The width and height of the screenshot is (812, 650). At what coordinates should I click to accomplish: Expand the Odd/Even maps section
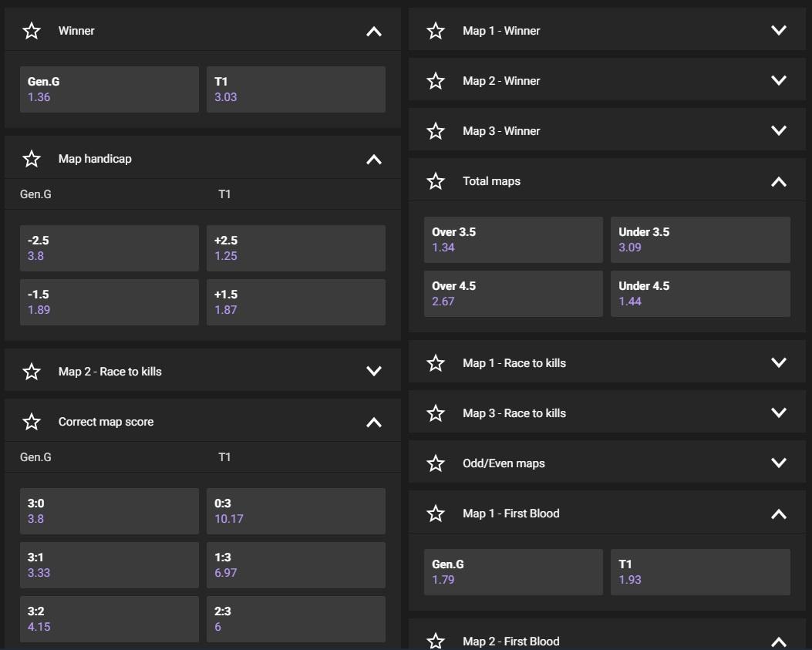[779, 463]
